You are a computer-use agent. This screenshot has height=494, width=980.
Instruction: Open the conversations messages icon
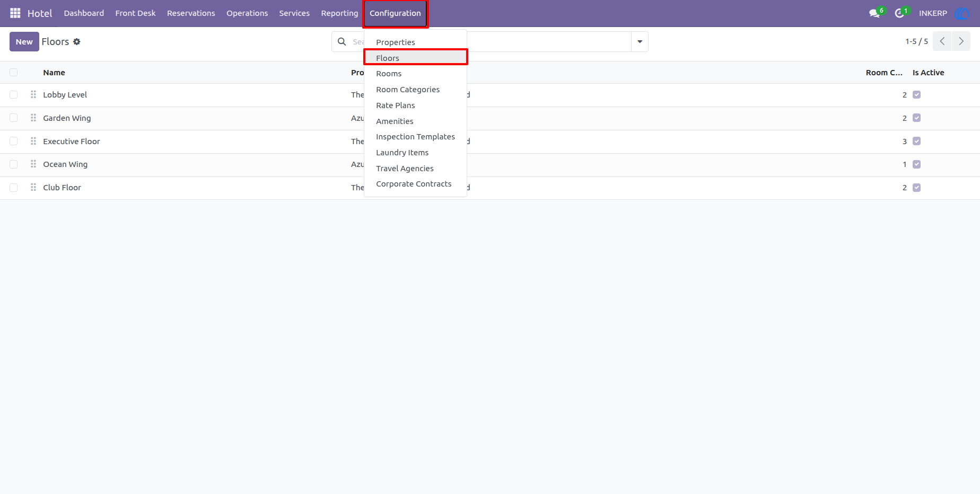[x=875, y=13]
